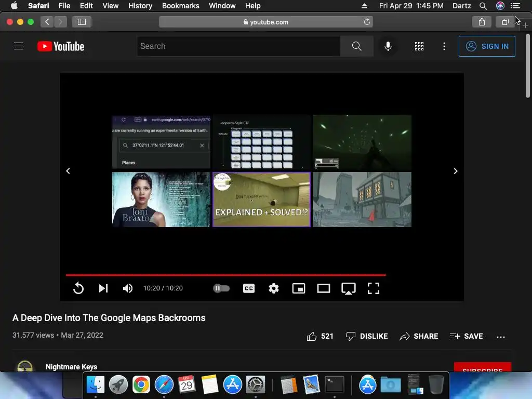Switch to theater mode
532x399 pixels.
coord(323,288)
